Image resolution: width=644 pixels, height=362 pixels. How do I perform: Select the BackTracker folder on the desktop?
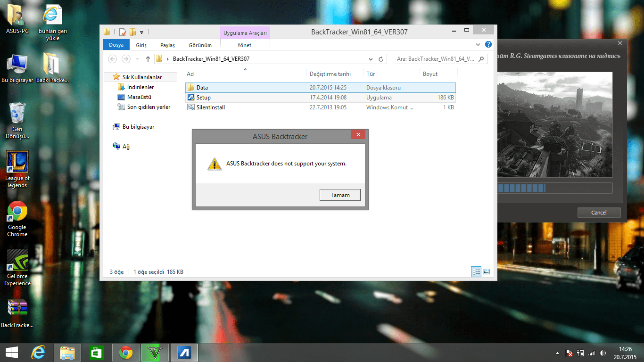click(52, 68)
